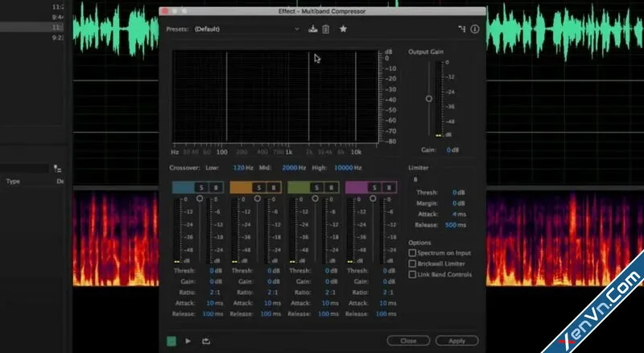Toggle the green effect power state button

[x=171, y=341]
